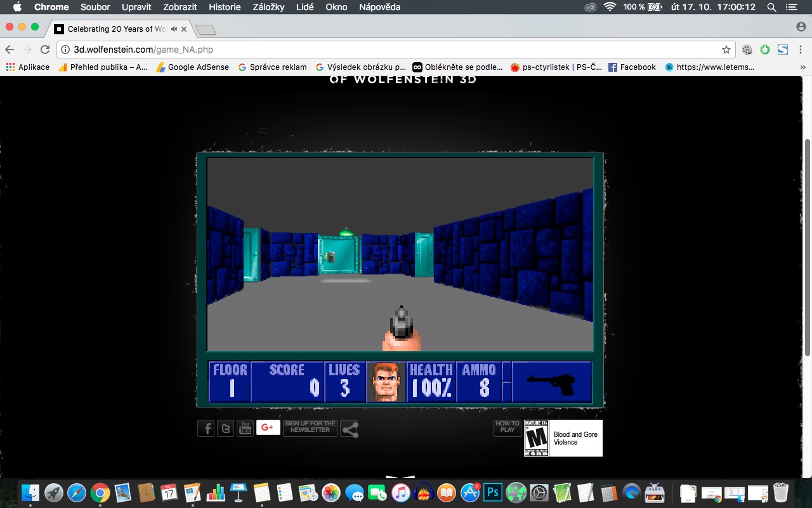812x508 pixels.
Task: Open the Zobrazit menu
Action: point(180,7)
